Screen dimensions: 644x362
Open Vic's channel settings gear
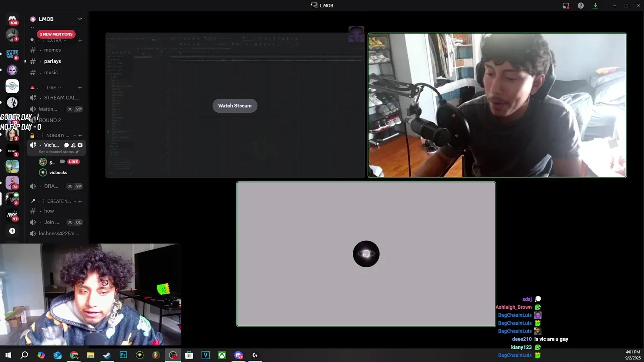click(x=80, y=145)
